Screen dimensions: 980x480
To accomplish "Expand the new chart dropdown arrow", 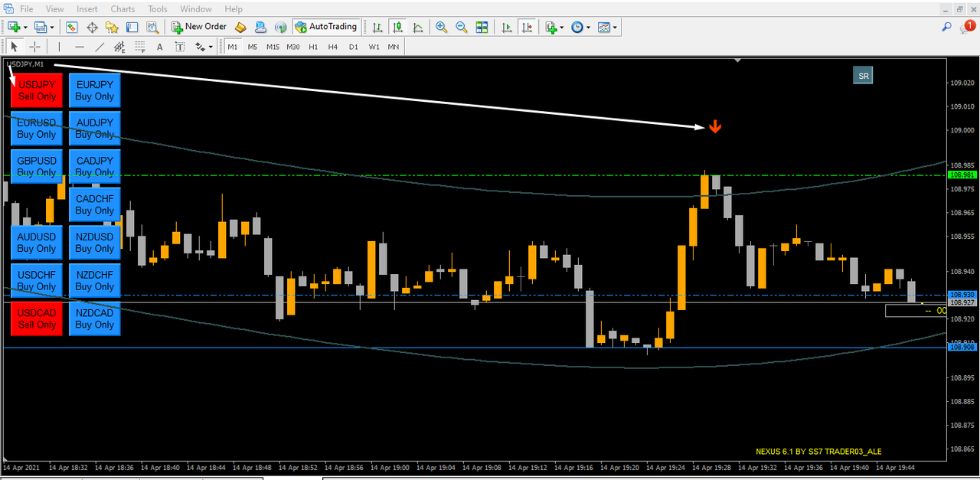I will click(x=25, y=27).
